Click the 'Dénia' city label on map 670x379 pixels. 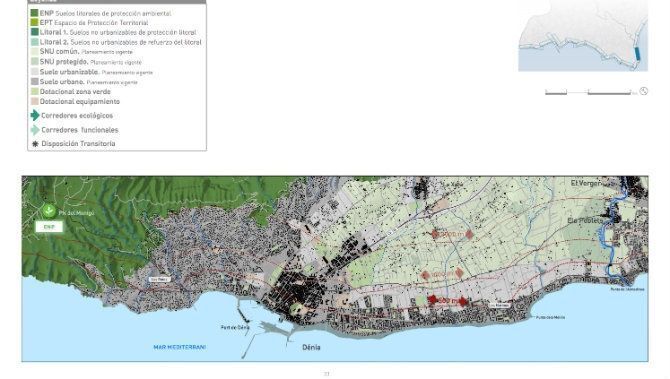(311, 347)
